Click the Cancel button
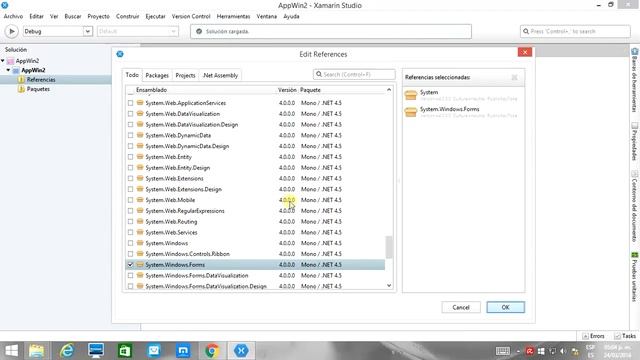 (461, 307)
